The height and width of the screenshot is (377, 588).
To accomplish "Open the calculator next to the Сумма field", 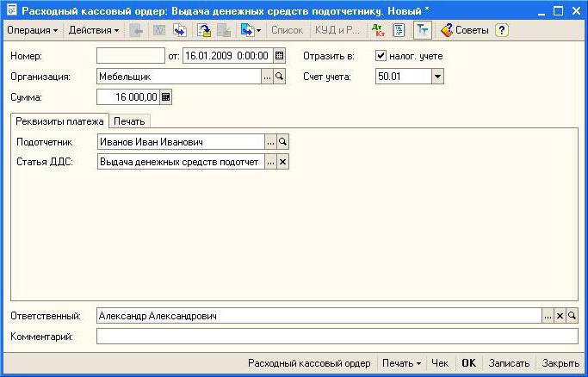I will pyautogui.click(x=166, y=97).
